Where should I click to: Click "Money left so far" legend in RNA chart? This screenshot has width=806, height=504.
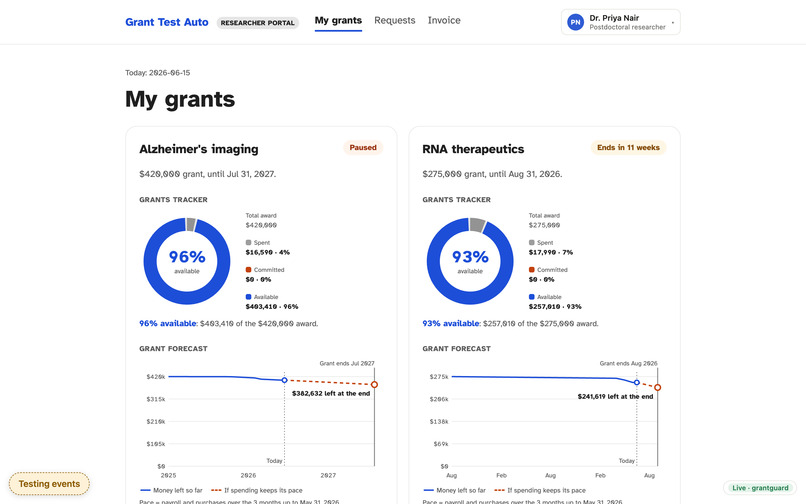click(x=454, y=491)
